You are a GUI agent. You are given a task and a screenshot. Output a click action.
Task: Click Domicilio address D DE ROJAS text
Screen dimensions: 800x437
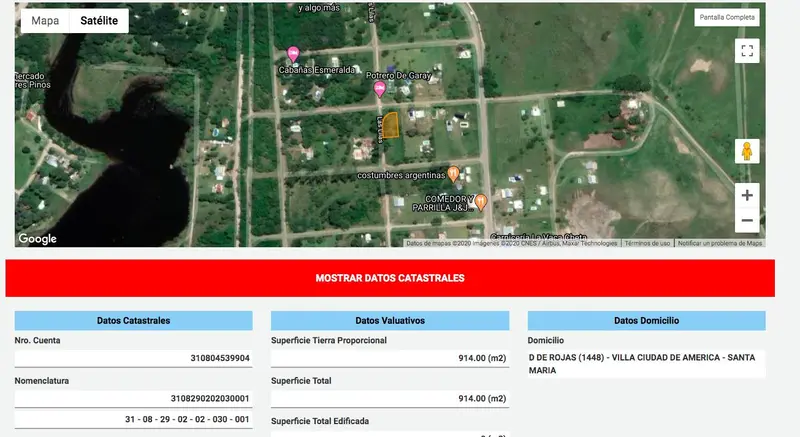pos(646,364)
